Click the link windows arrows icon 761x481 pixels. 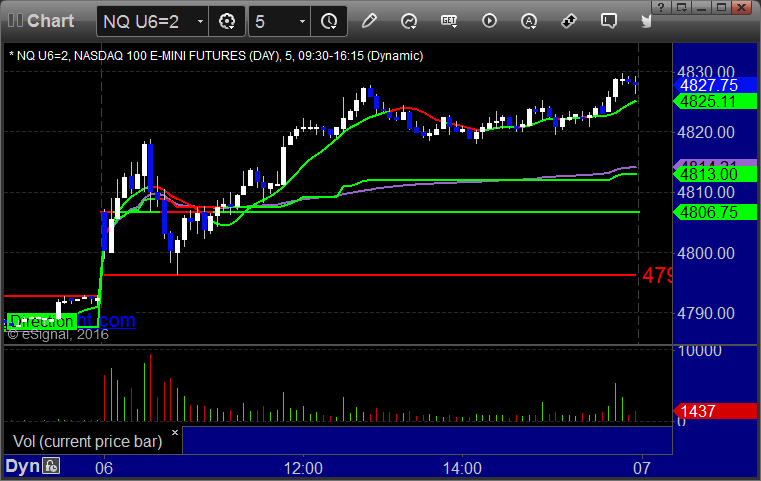click(x=568, y=21)
